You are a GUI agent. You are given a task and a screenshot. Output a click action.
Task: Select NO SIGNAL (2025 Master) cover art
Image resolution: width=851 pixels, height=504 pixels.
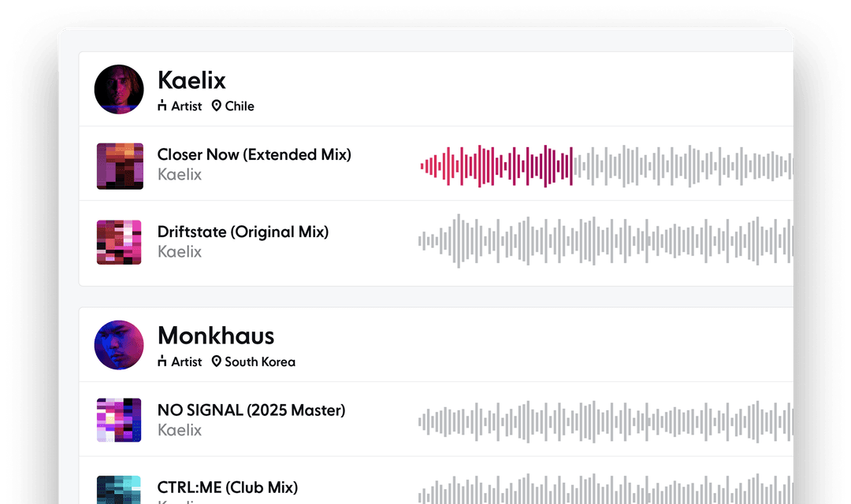click(x=119, y=420)
